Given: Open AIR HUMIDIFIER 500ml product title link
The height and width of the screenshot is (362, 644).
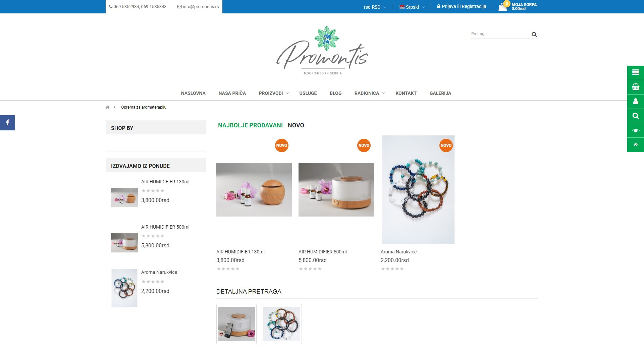Looking at the screenshot, I should coord(322,252).
